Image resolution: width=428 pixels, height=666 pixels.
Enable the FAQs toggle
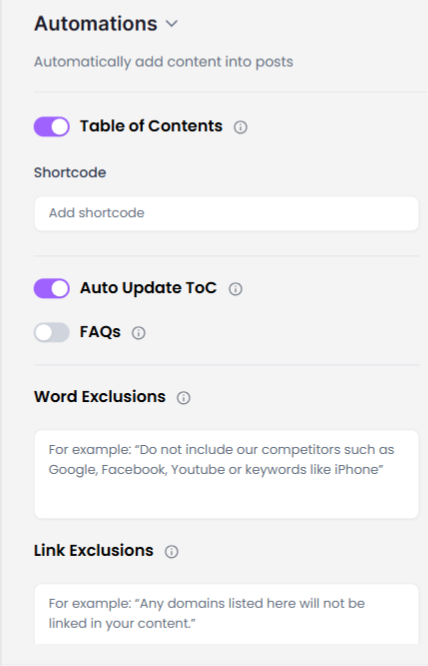52,332
